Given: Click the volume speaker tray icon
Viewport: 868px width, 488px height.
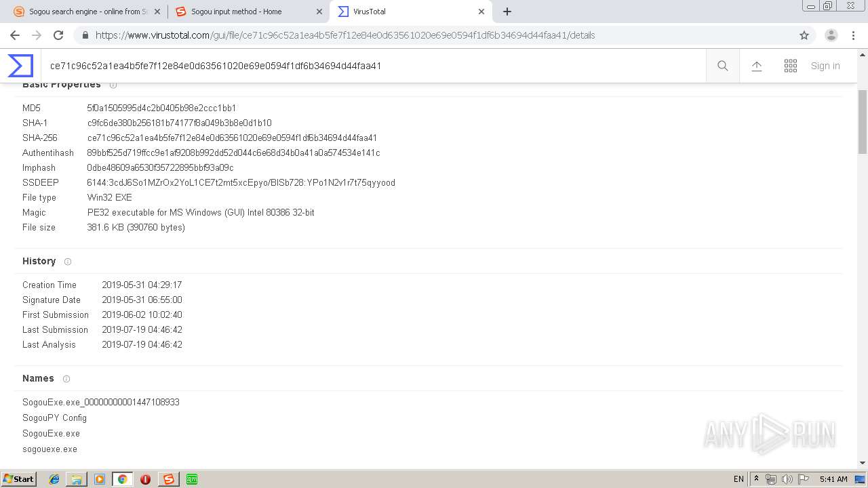Looking at the screenshot, I should [x=787, y=479].
